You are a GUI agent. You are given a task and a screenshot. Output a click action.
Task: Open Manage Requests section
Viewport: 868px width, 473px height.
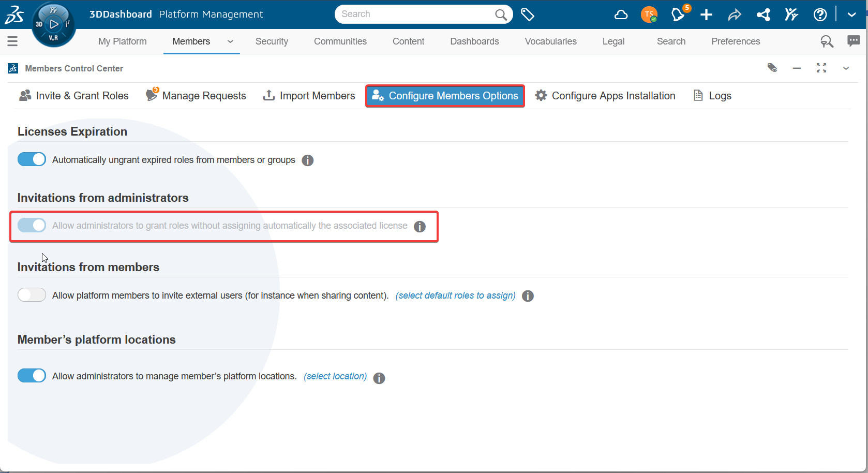196,95
